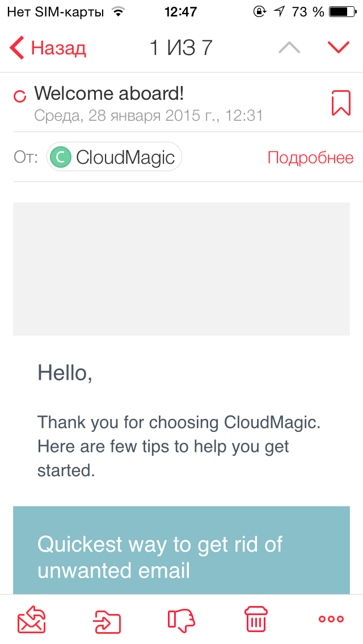This screenshot has height=644, width=363.
Task: Go to previous message with up chevron
Action: click(x=289, y=48)
